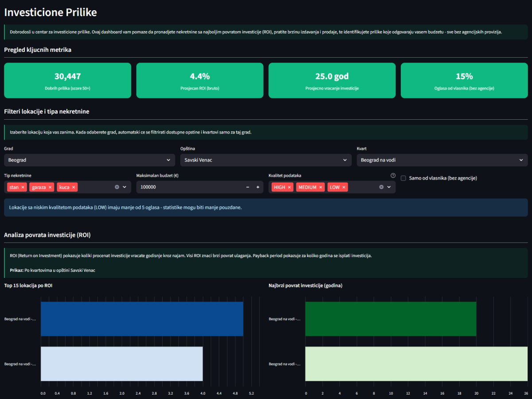This screenshot has height=399, width=532.
Task: Remove the LOW data quality tag
Action: (344, 188)
